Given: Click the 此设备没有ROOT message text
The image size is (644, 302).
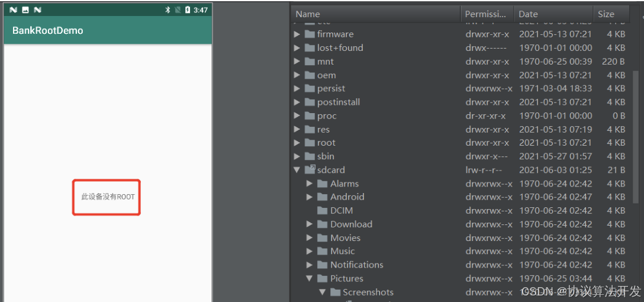Looking at the screenshot, I should [x=108, y=197].
